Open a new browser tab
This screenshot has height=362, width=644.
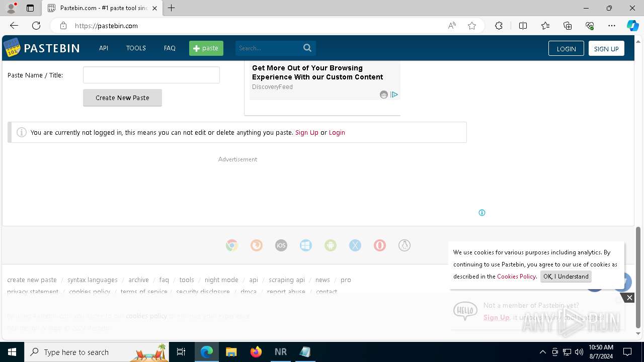[172, 8]
